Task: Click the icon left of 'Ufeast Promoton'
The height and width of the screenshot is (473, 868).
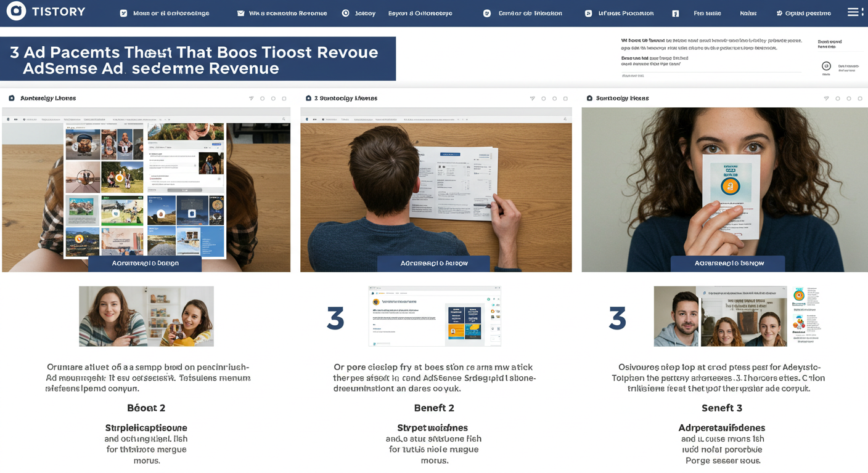Action: point(588,13)
